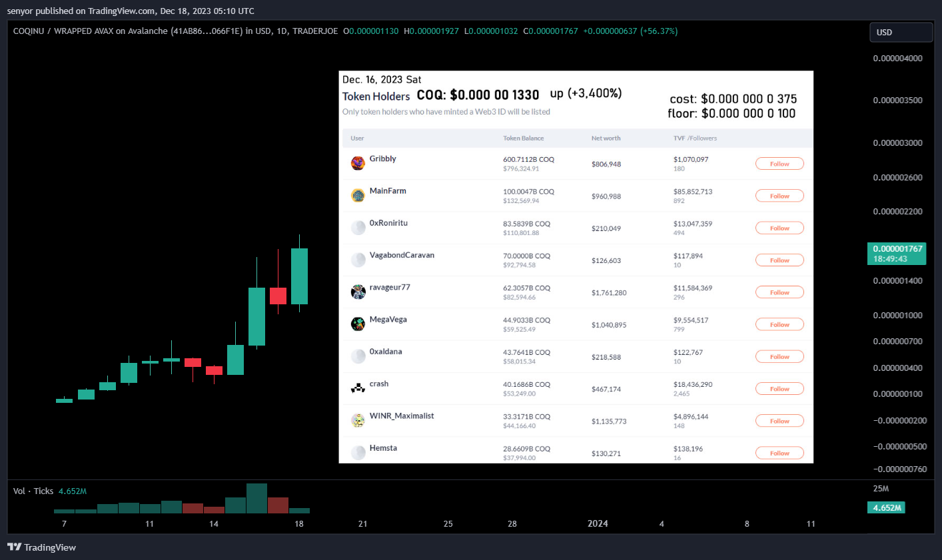Open MegaVega's profile name link
This screenshot has width=942, height=560.
click(x=388, y=319)
